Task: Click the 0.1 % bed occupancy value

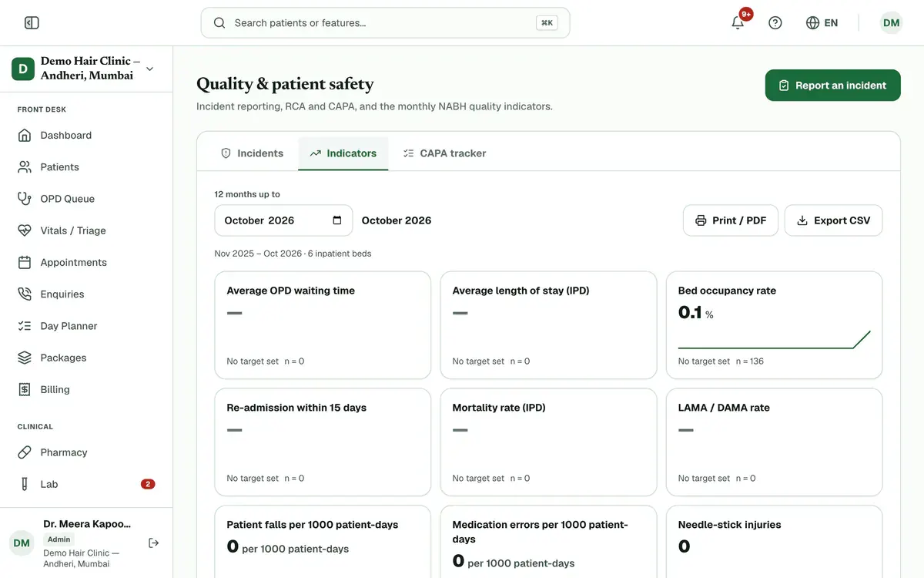Action: (x=695, y=313)
